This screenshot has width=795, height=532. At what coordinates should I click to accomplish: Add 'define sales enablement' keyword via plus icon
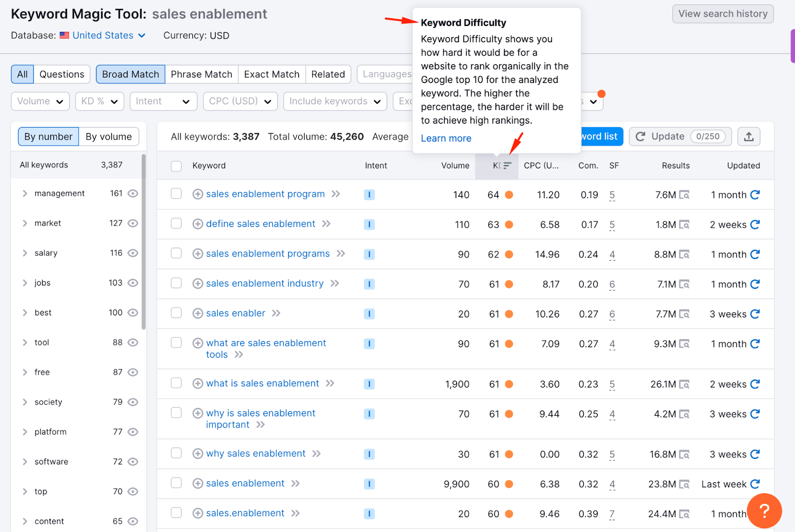[198, 224]
